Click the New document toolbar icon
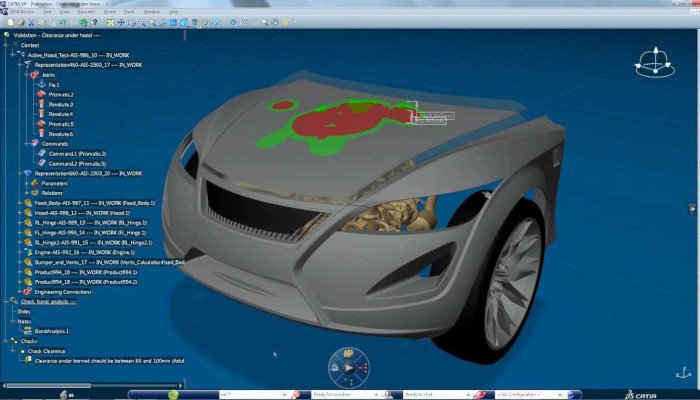This screenshot has width=700, height=400. [x=10, y=22]
